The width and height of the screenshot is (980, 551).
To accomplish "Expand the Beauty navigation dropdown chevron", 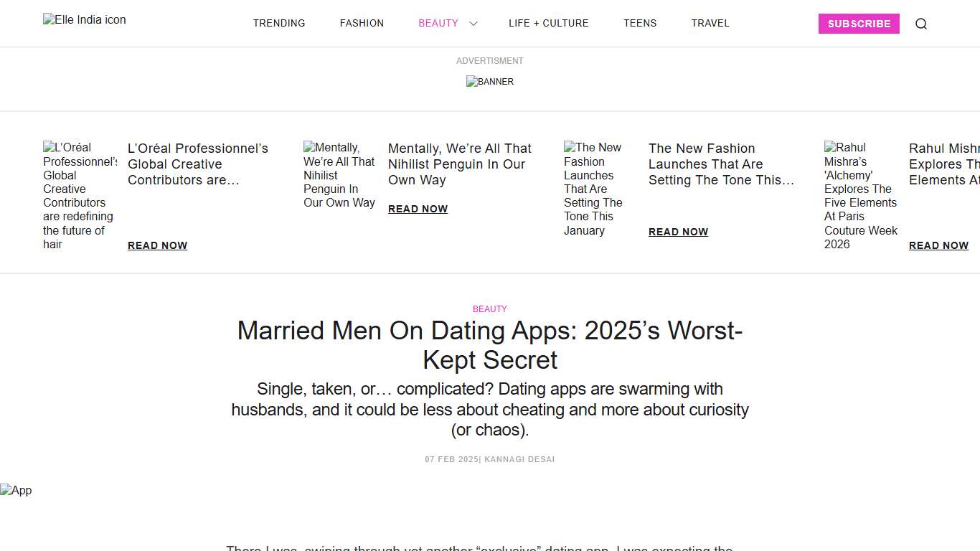I will point(473,23).
